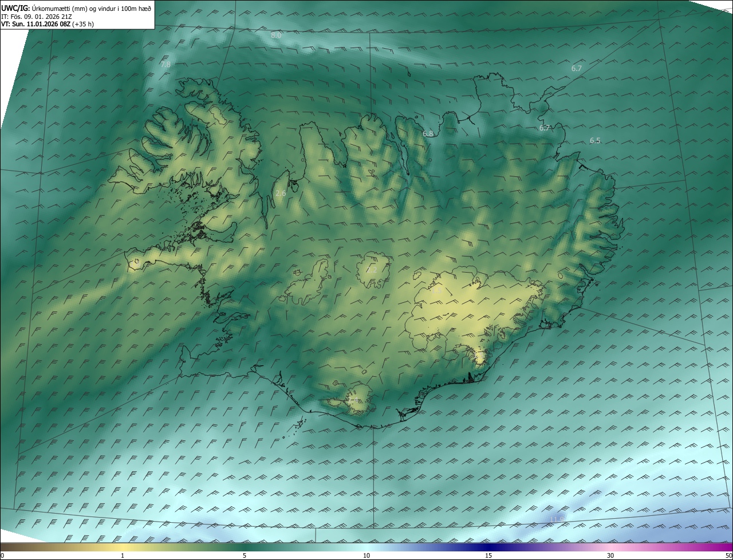Viewport: 733px width, 560px height.
Task: Click the 7.8 value label on map
Action: [x=165, y=65]
